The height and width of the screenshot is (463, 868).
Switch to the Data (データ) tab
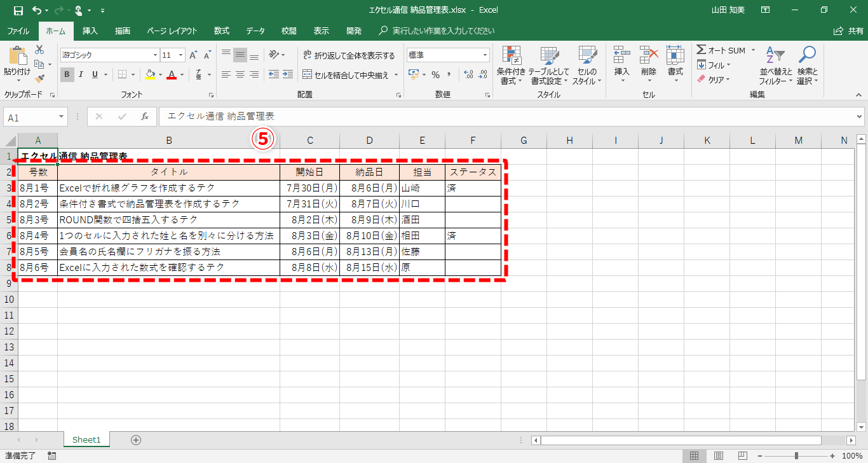255,31
